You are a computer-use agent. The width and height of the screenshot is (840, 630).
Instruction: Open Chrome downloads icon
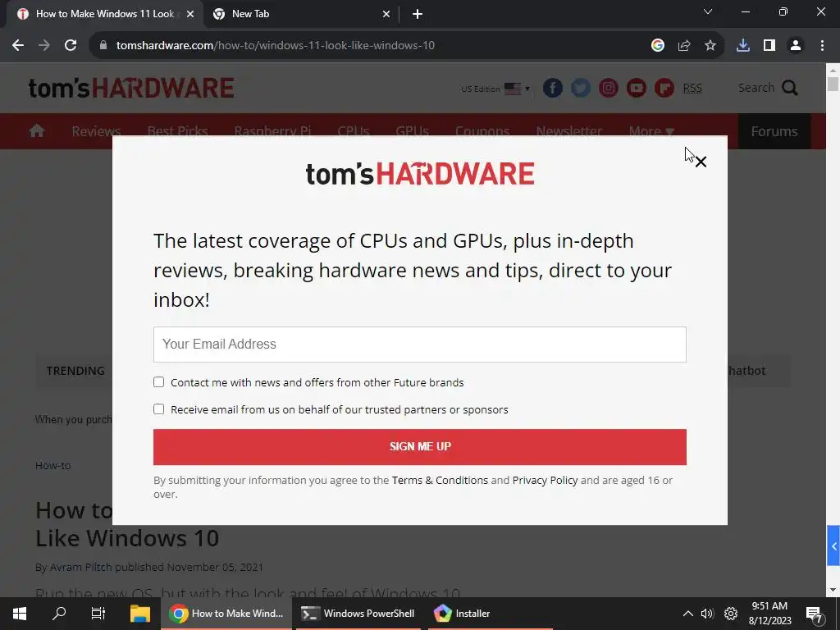[743, 45]
